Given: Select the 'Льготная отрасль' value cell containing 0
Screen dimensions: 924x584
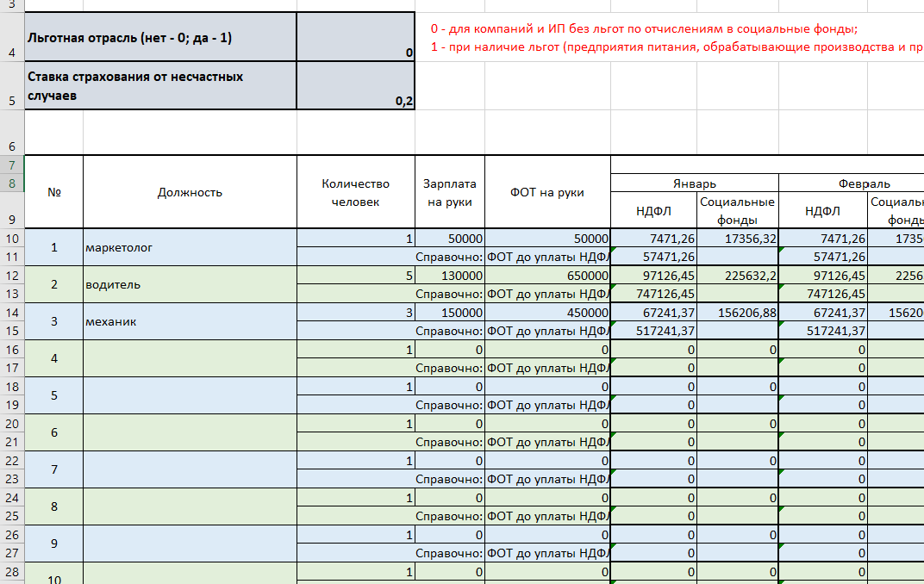Looking at the screenshot, I should pos(355,36).
